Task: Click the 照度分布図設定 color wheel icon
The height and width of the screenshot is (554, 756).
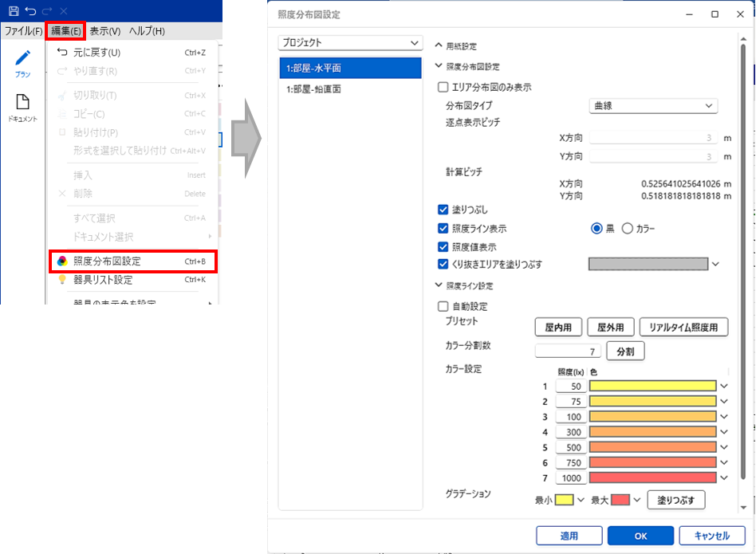Action: pyautogui.click(x=62, y=261)
